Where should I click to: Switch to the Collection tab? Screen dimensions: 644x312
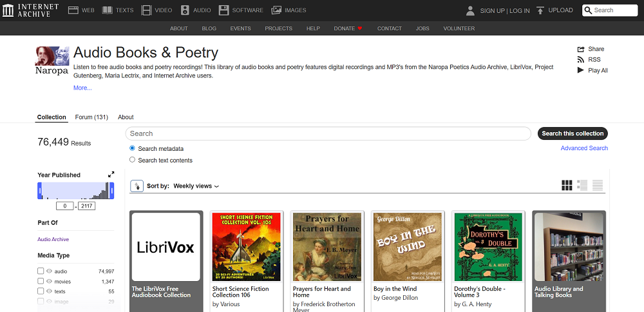pos(52,117)
